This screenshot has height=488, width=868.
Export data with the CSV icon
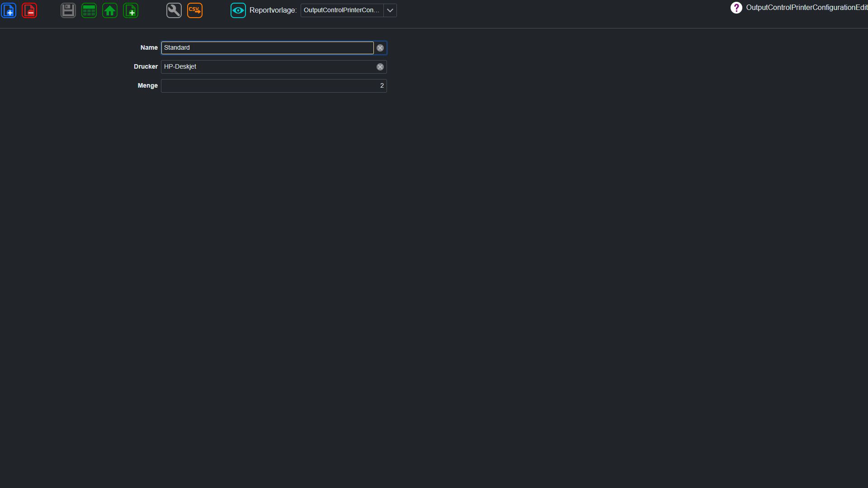(x=195, y=10)
